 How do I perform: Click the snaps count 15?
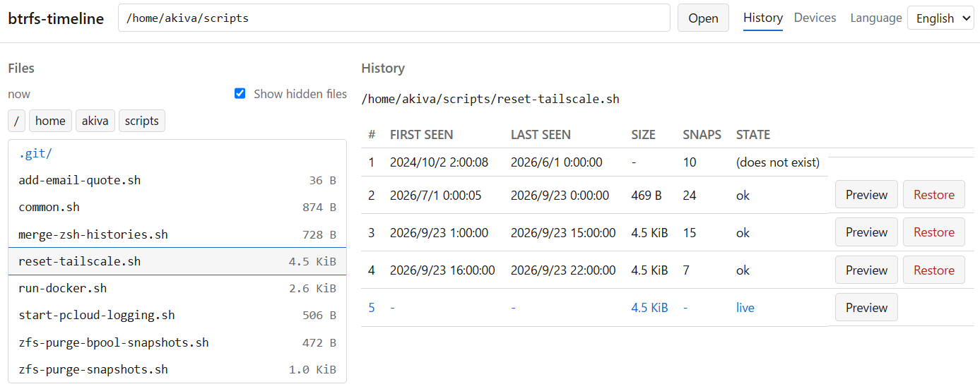[x=690, y=232]
